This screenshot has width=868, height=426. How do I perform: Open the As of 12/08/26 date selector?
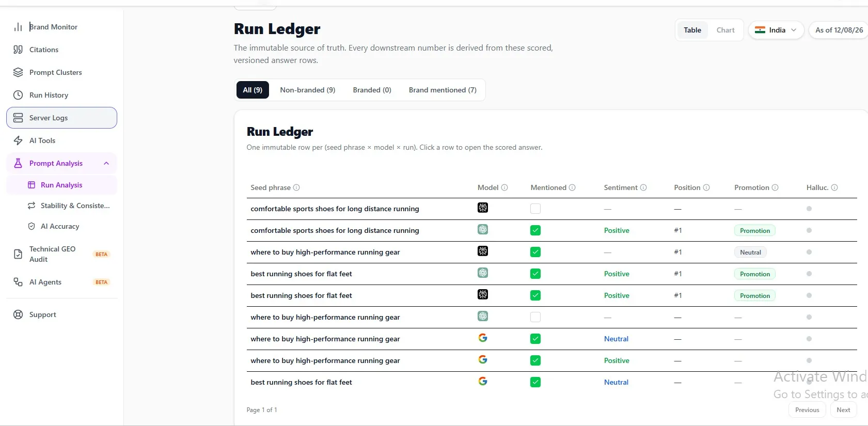(x=839, y=30)
